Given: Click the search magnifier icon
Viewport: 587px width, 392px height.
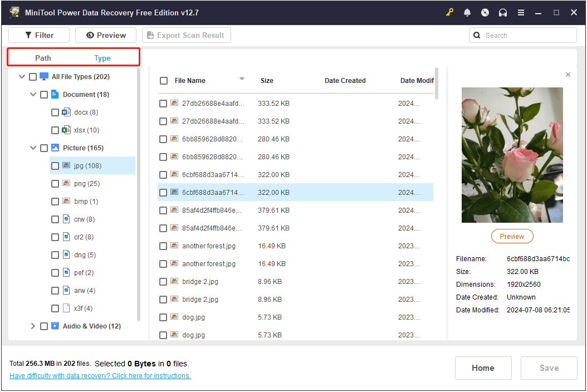Looking at the screenshot, I should coord(477,35).
